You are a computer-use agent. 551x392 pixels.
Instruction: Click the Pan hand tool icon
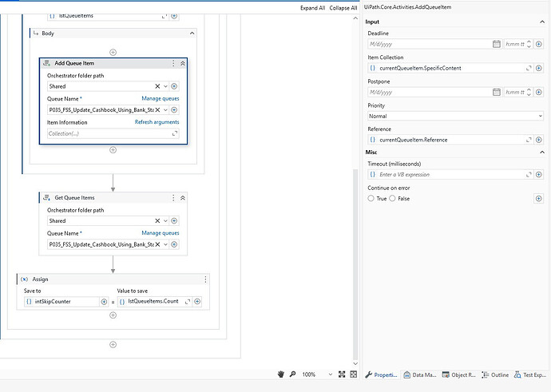click(x=280, y=374)
